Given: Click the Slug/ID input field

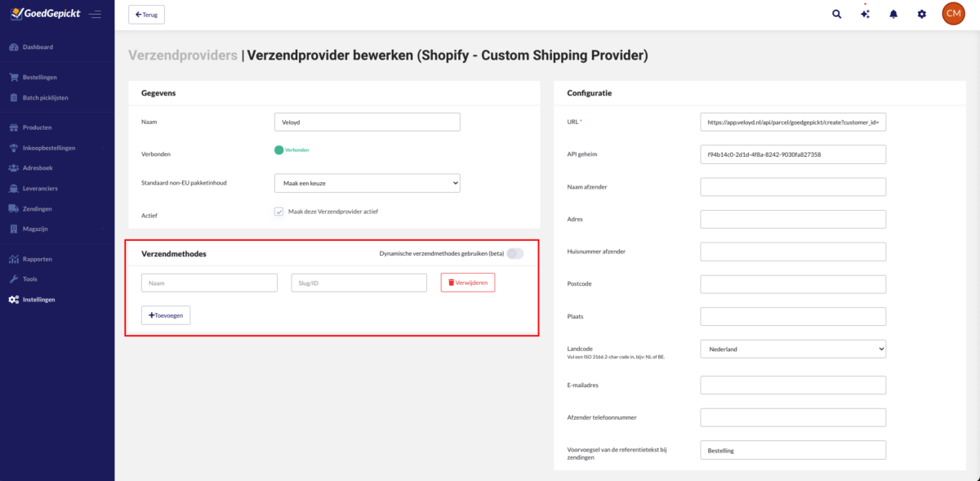Looking at the screenshot, I should click(359, 283).
